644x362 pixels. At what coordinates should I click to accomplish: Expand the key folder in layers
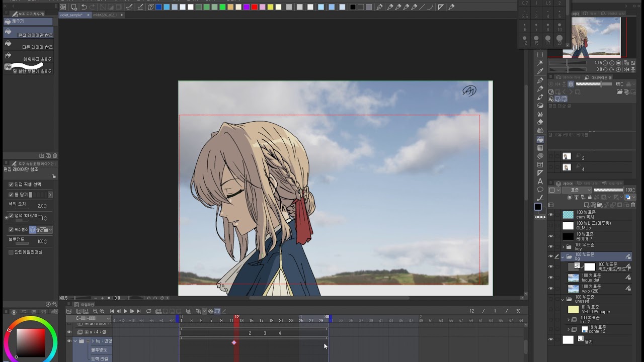[563, 247]
